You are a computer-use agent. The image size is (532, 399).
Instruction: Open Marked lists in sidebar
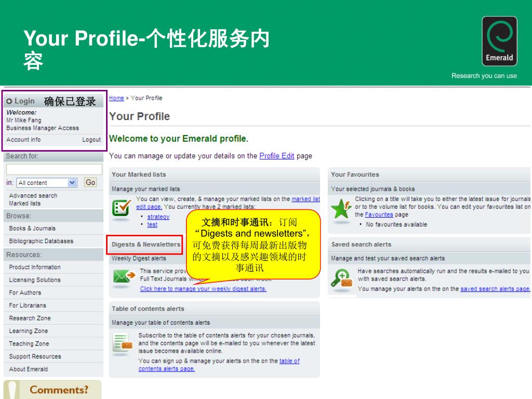tap(25, 203)
